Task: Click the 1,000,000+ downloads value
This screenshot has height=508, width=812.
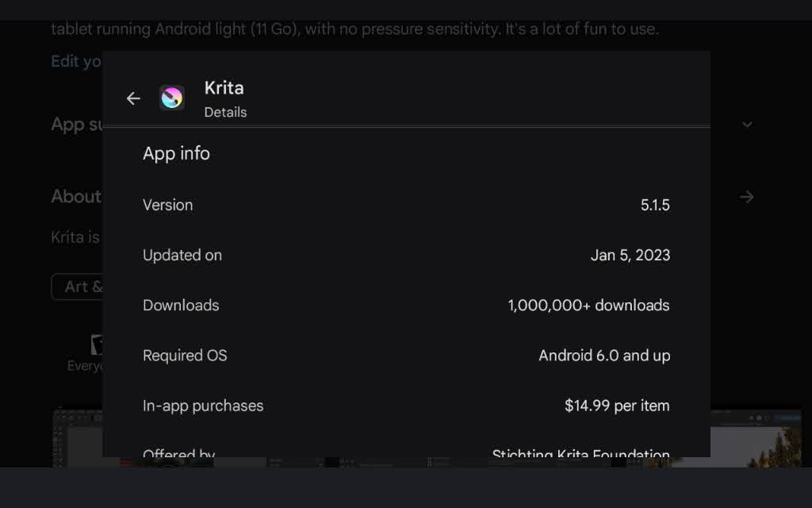Action: [x=588, y=305]
